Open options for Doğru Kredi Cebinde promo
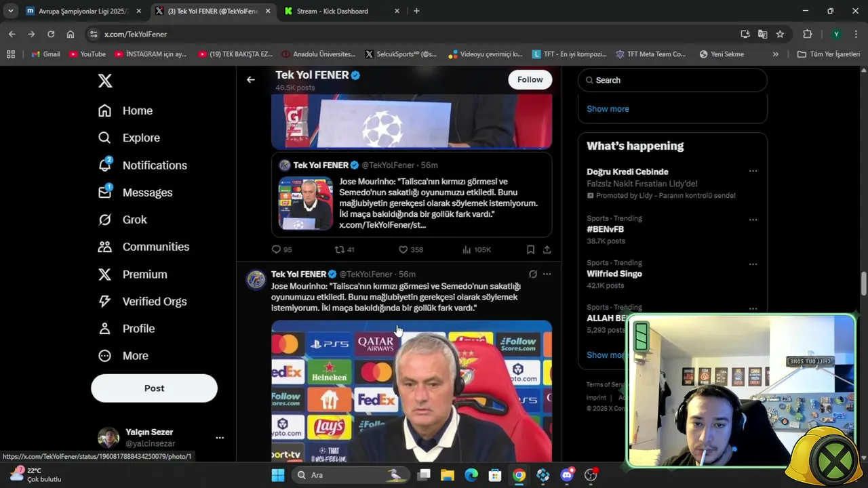 coord(753,171)
